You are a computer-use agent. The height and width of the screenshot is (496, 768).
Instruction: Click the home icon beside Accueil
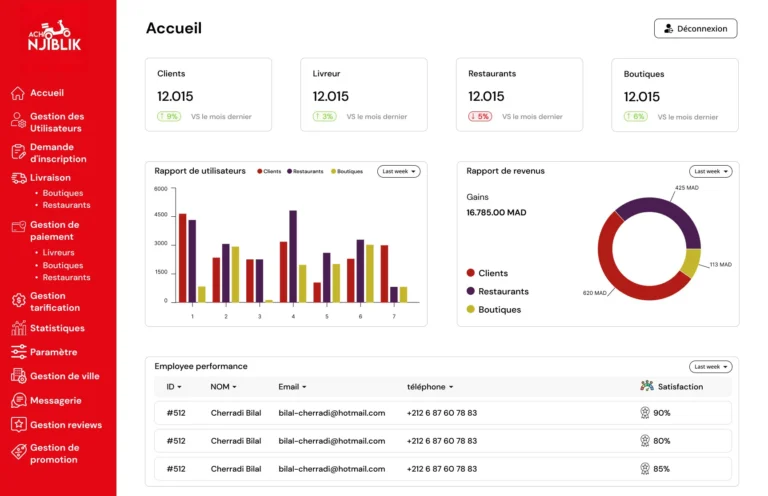coord(18,93)
